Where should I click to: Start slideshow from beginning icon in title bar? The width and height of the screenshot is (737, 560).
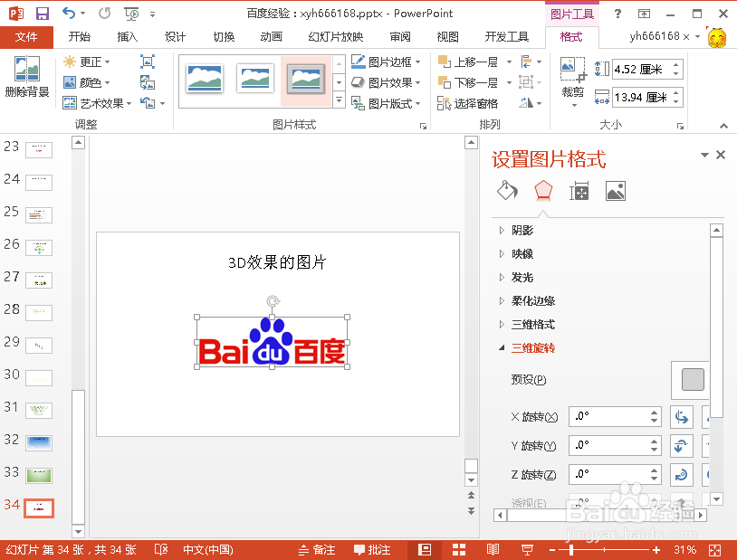[131, 14]
